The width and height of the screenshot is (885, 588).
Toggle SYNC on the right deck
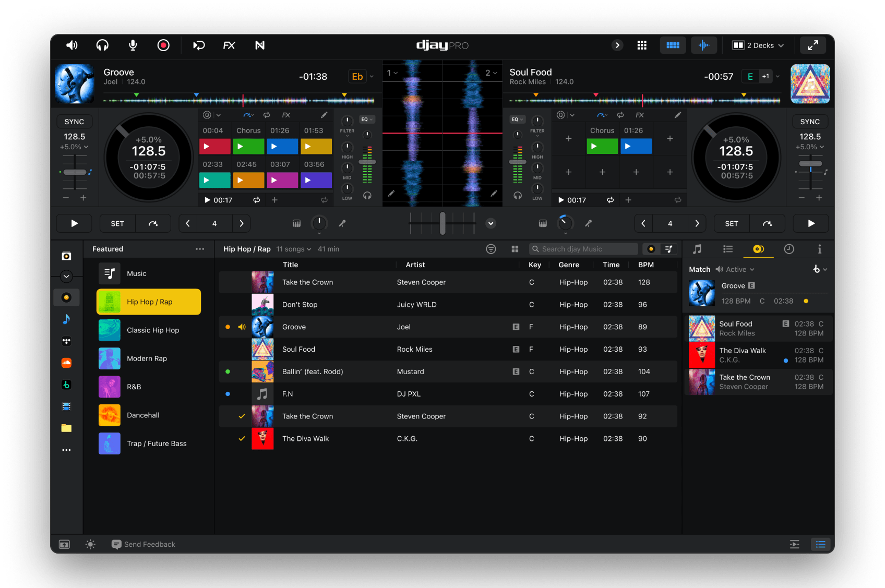pos(810,122)
